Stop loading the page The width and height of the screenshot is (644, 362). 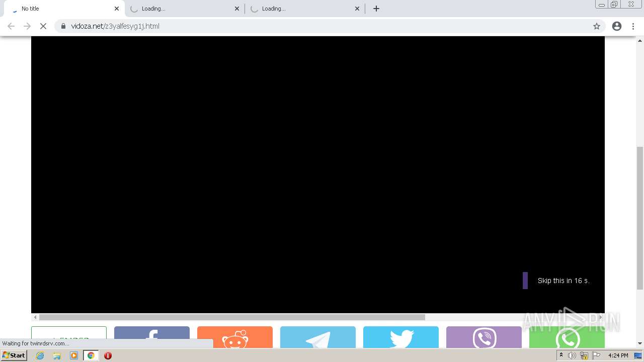43,26
